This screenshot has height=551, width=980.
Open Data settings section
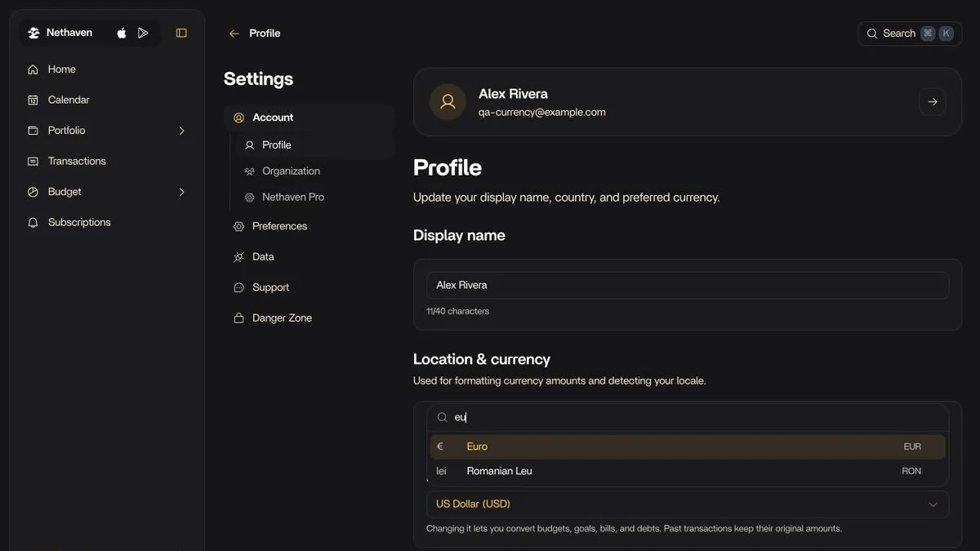[310, 257]
